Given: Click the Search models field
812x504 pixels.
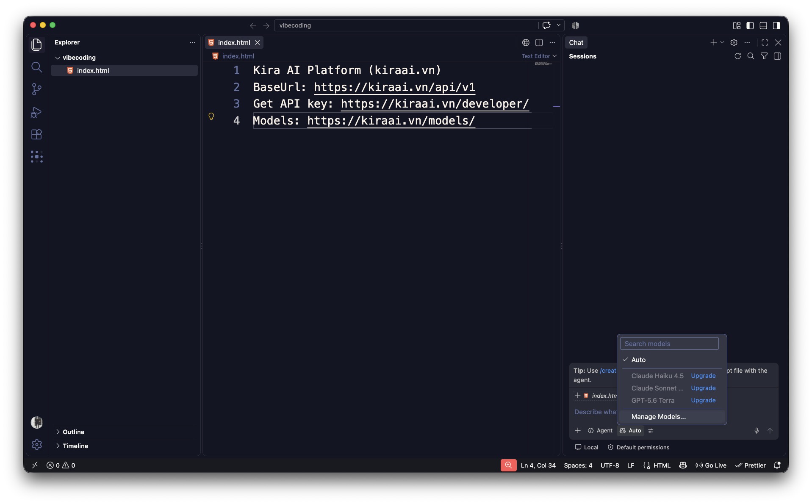Looking at the screenshot, I should pyautogui.click(x=669, y=343).
